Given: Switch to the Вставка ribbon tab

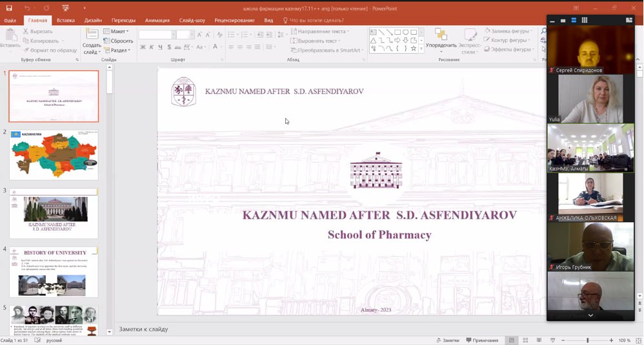Looking at the screenshot, I should [66, 20].
